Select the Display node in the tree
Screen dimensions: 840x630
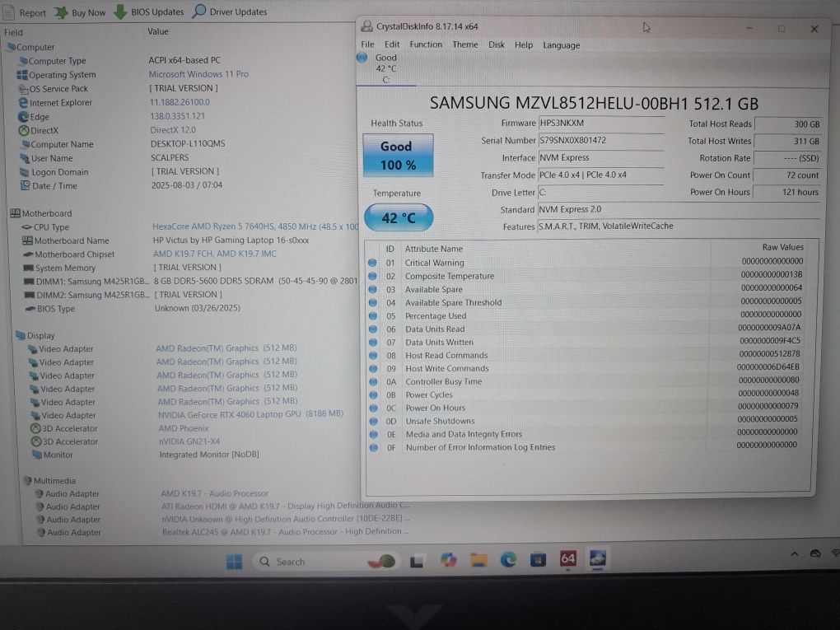35,335
